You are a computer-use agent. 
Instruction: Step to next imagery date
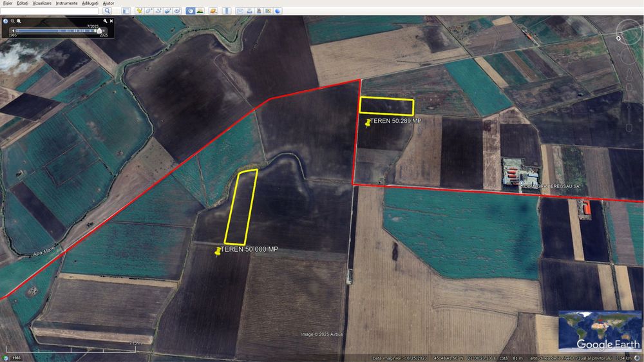point(104,31)
